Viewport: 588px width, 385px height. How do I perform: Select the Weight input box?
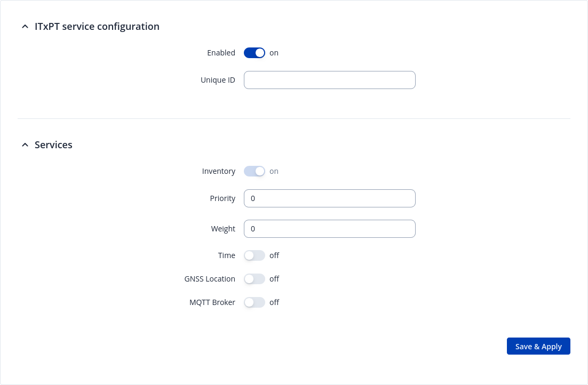click(x=329, y=229)
